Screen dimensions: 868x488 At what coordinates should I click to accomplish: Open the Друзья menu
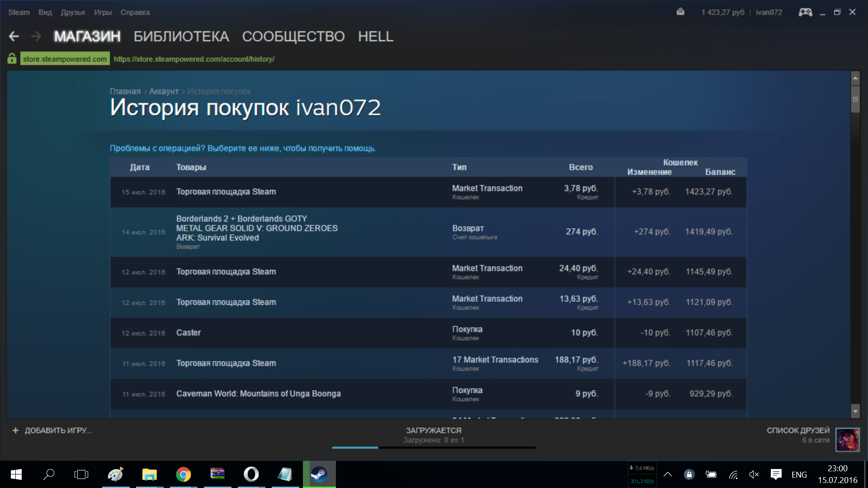pos(73,12)
